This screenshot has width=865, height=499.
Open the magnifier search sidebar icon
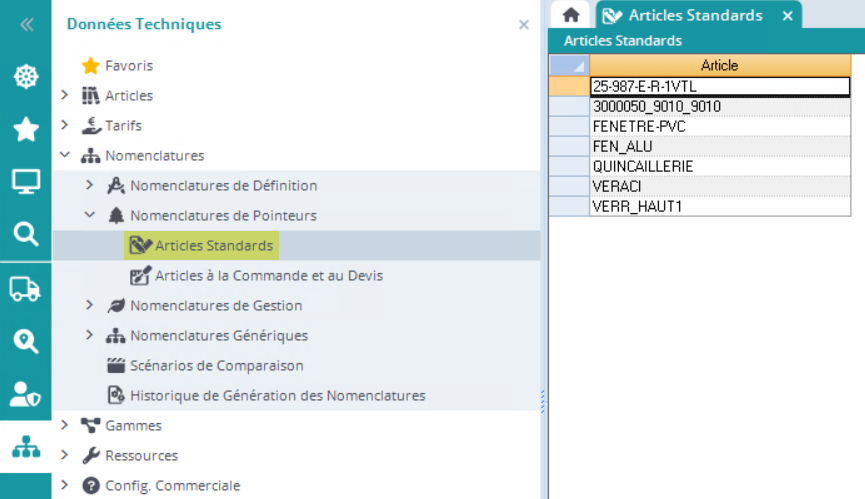[25, 234]
